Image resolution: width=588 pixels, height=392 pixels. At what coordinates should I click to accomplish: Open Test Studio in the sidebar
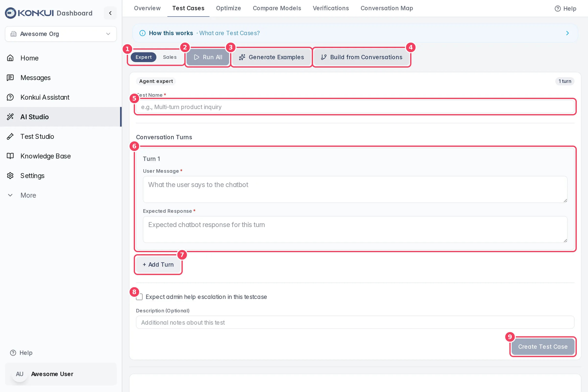[x=61, y=136]
